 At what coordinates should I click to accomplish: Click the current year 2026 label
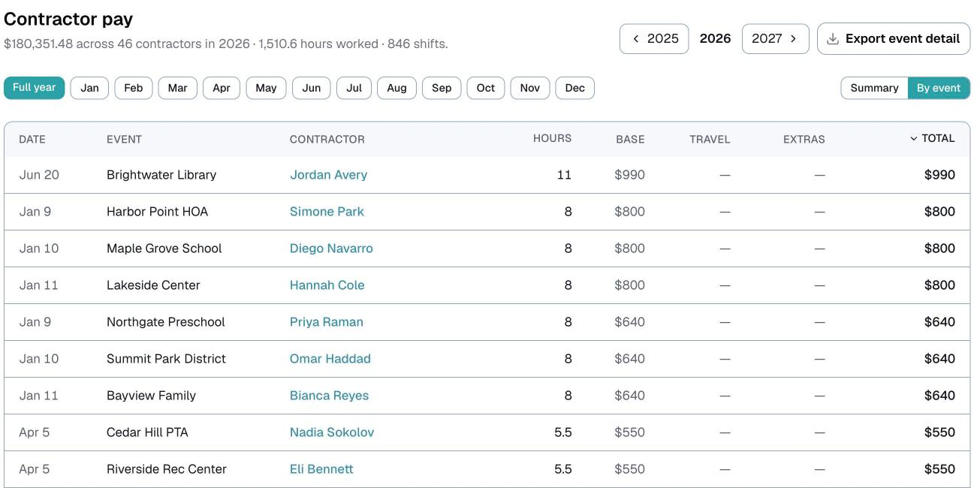[x=715, y=38]
